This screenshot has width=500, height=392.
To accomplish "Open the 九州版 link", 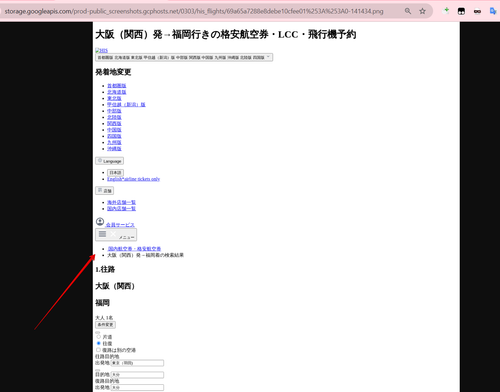I will [x=114, y=143].
